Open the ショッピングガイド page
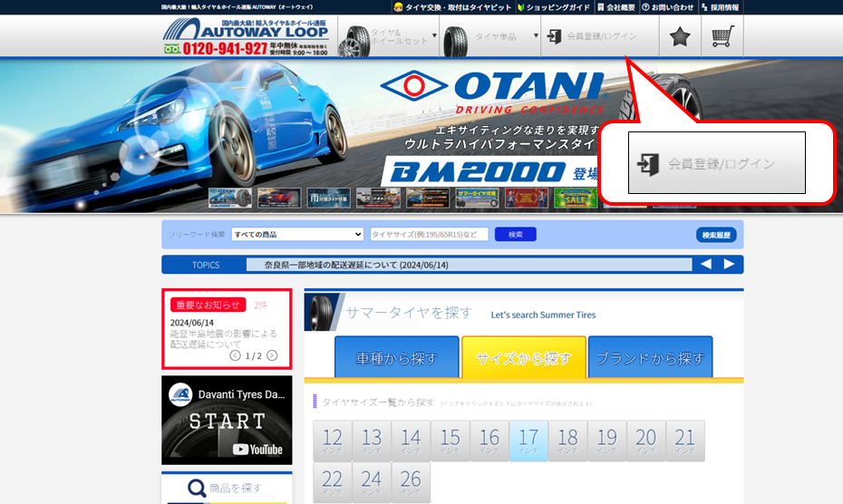The height and width of the screenshot is (504, 843). point(554,7)
